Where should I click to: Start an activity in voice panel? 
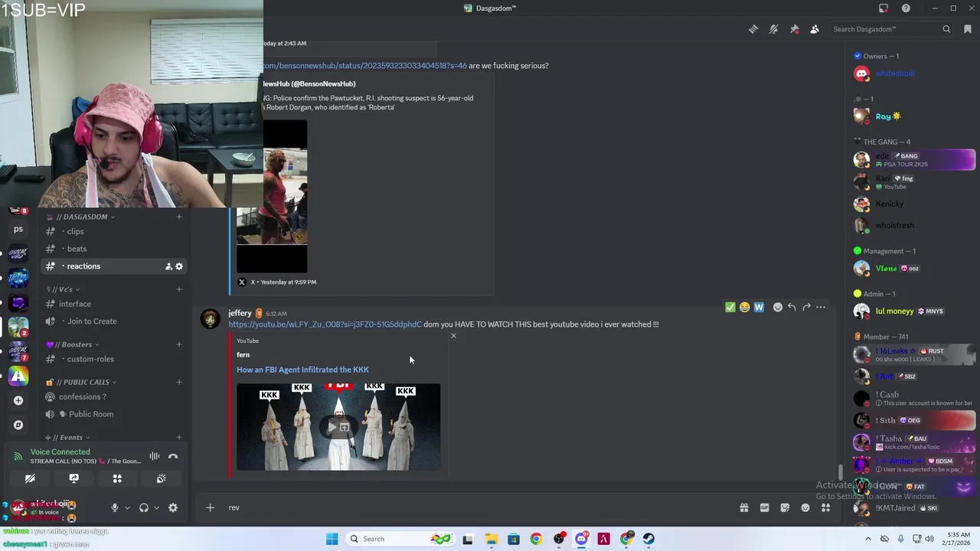point(117,478)
